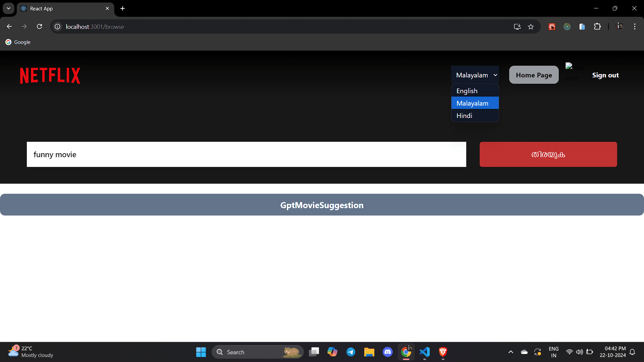The image size is (644, 362).
Task: Bookmark this page with star icon
Action: pyautogui.click(x=531, y=26)
